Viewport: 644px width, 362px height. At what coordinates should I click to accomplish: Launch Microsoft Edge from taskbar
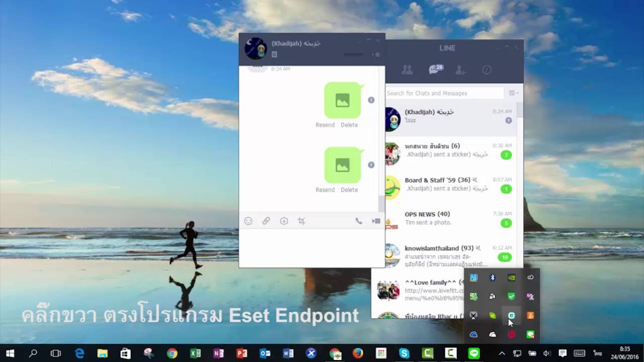(x=79, y=353)
